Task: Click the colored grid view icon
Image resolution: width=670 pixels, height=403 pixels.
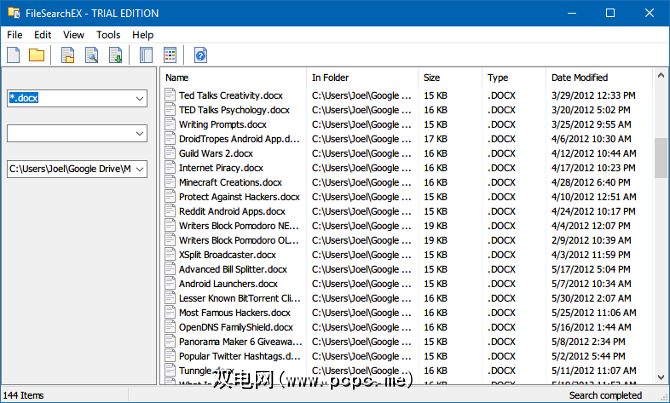Action: pyautogui.click(x=170, y=55)
